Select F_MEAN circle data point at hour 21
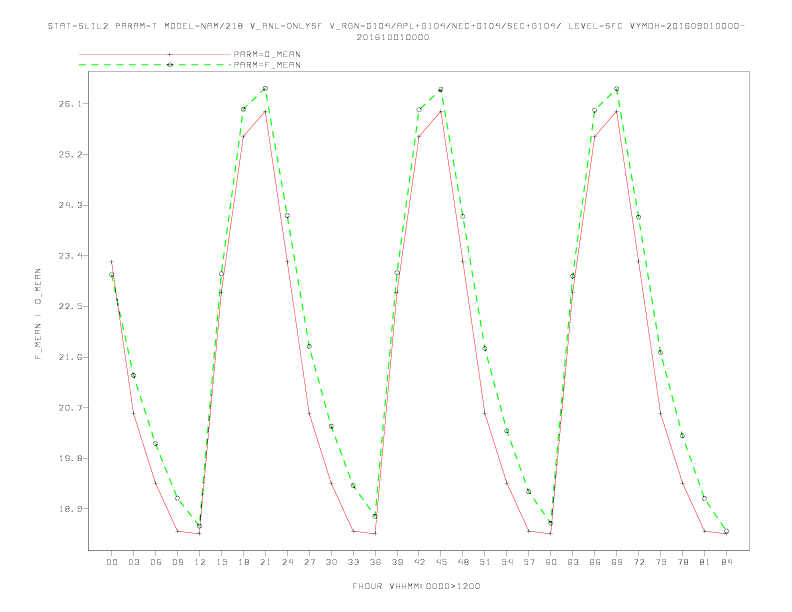 pos(265,88)
